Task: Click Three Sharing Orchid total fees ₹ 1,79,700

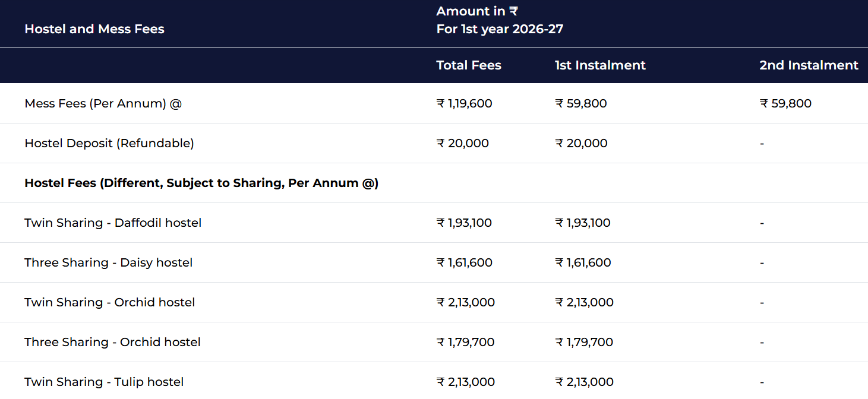Action: click(466, 342)
